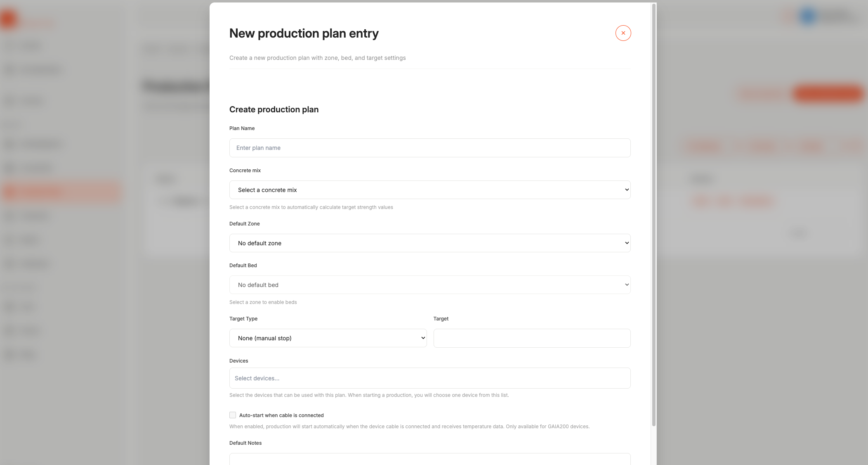This screenshot has width=868, height=465.
Task: Select the highlighted orange item in the sidebar
Action: (x=62, y=192)
